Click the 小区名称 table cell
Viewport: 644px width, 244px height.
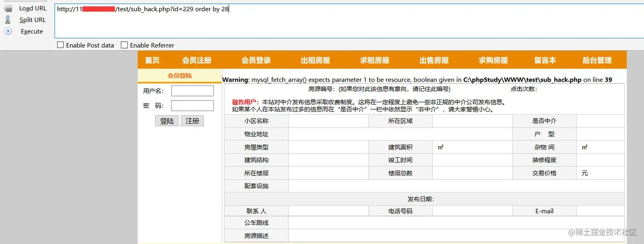pos(256,121)
